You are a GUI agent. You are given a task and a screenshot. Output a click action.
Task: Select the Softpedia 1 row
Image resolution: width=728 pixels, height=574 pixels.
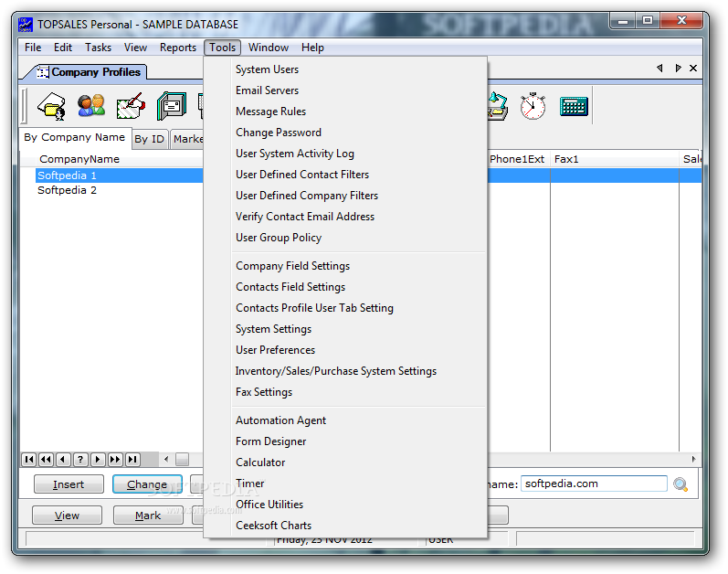pyautogui.click(x=120, y=175)
